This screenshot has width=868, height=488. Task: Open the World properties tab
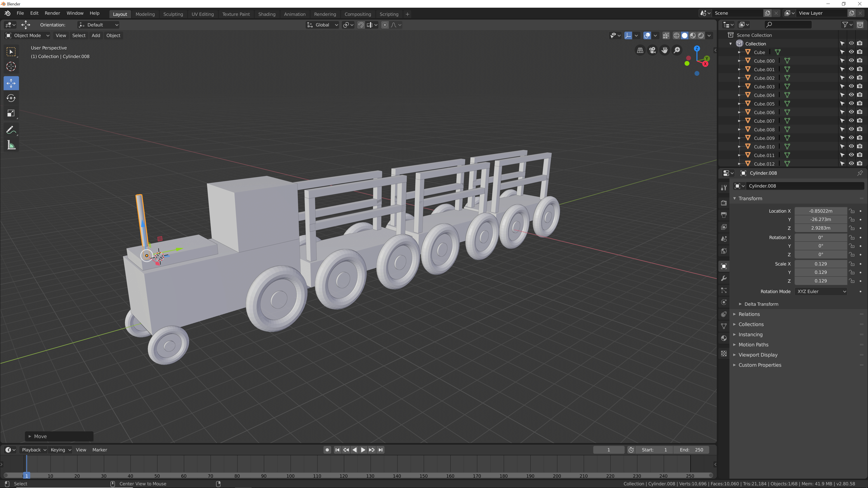click(724, 251)
